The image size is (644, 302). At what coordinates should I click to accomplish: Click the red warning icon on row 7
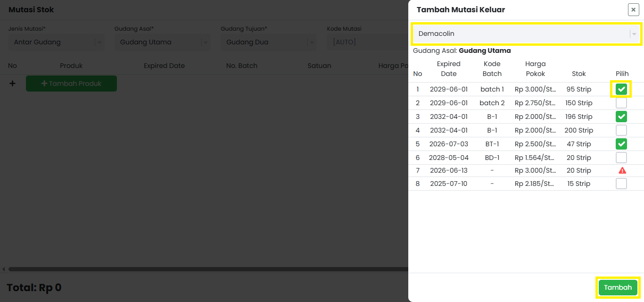[x=622, y=170]
